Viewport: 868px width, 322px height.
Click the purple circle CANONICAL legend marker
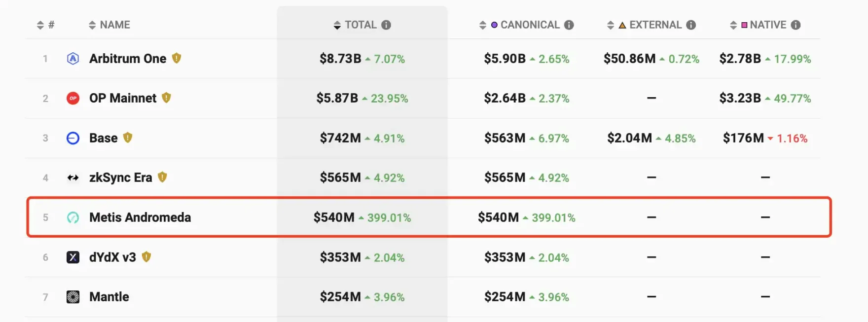(x=494, y=25)
